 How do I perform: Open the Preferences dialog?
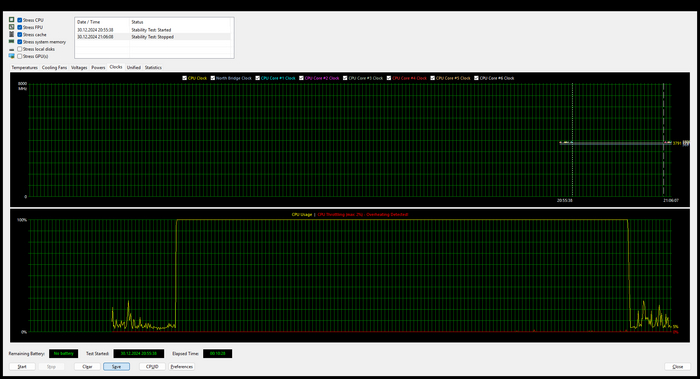[182, 367]
